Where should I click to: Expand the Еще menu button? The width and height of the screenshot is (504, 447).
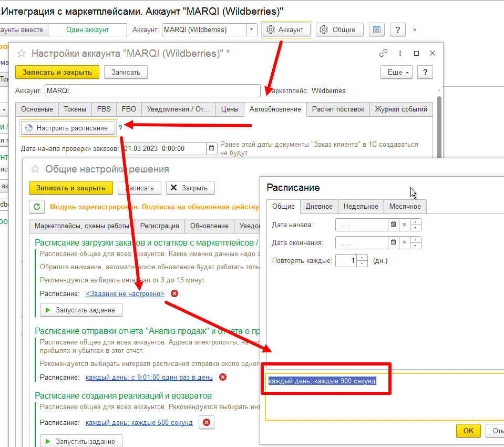(x=396, y=72)
